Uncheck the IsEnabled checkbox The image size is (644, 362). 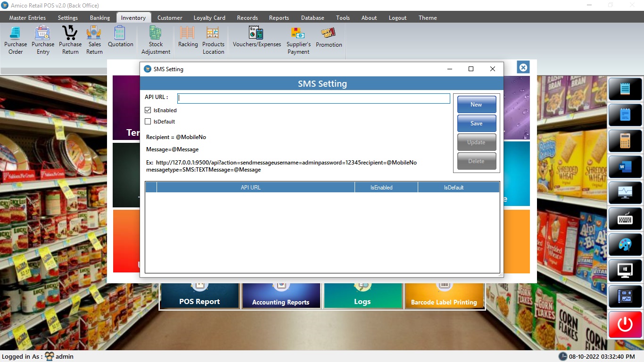coord(148,110)
